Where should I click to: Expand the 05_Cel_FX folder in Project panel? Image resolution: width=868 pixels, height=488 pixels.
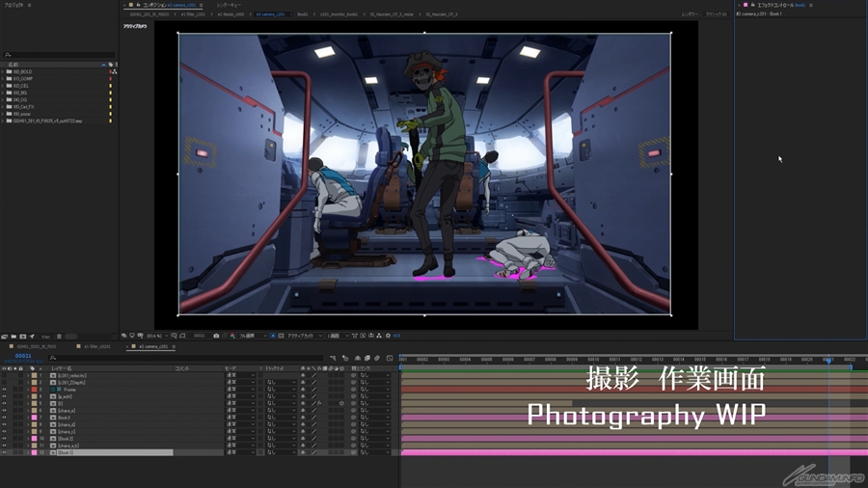3,107
